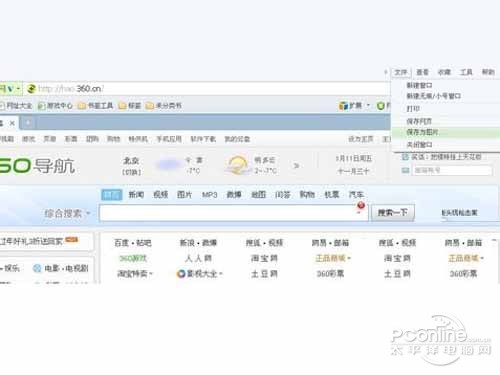This screenshot has height=375, width=500.
Task: Select the 视频 search tab
Action: 160,195
